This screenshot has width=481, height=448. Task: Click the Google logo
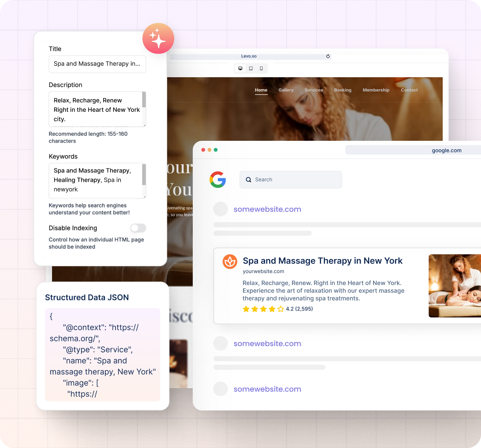click(217, 180)
